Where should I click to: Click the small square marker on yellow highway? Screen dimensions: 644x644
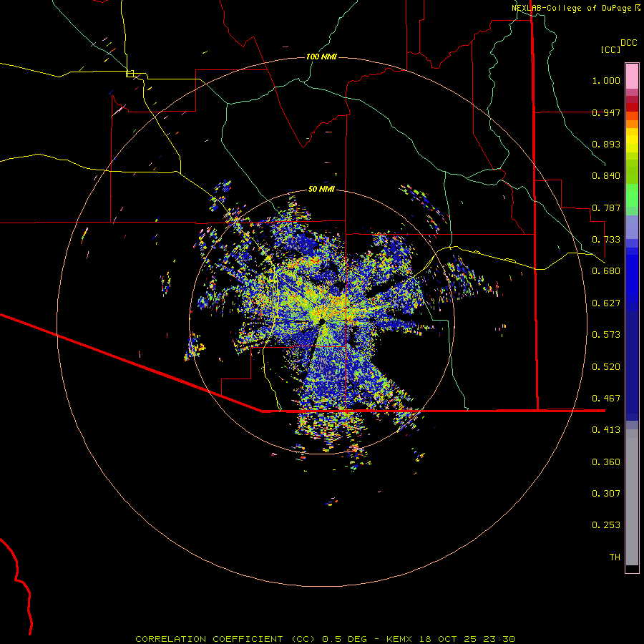(x=130, y=74)
